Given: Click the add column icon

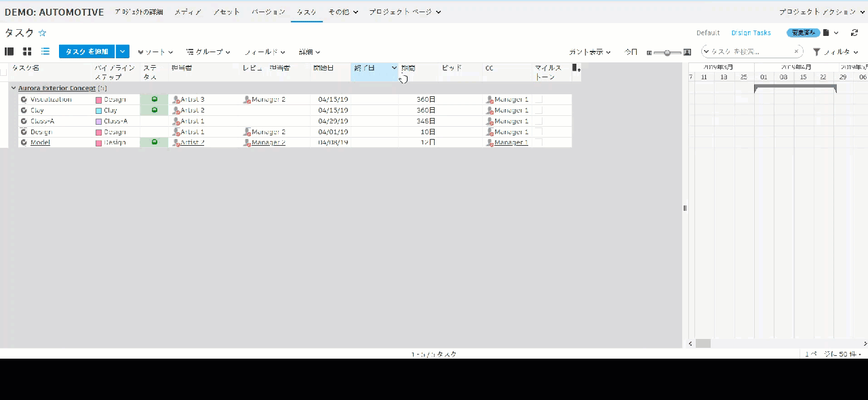Looking at the screenshot, I should point(576,68).
